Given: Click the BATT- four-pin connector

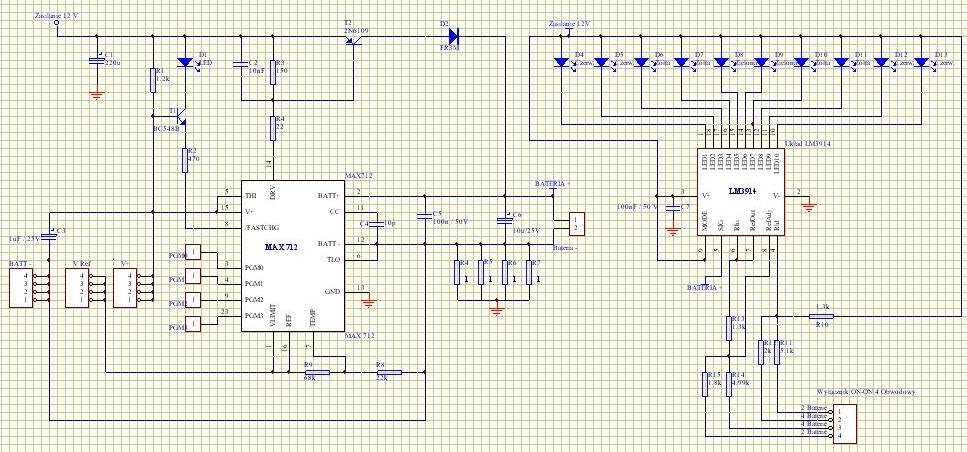Looking at the screenshot, I should coord(21,287).
